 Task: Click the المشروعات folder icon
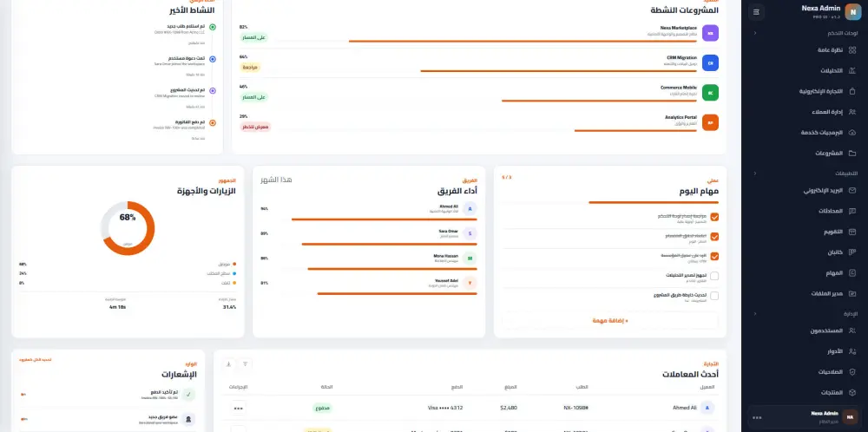[852, 153]
